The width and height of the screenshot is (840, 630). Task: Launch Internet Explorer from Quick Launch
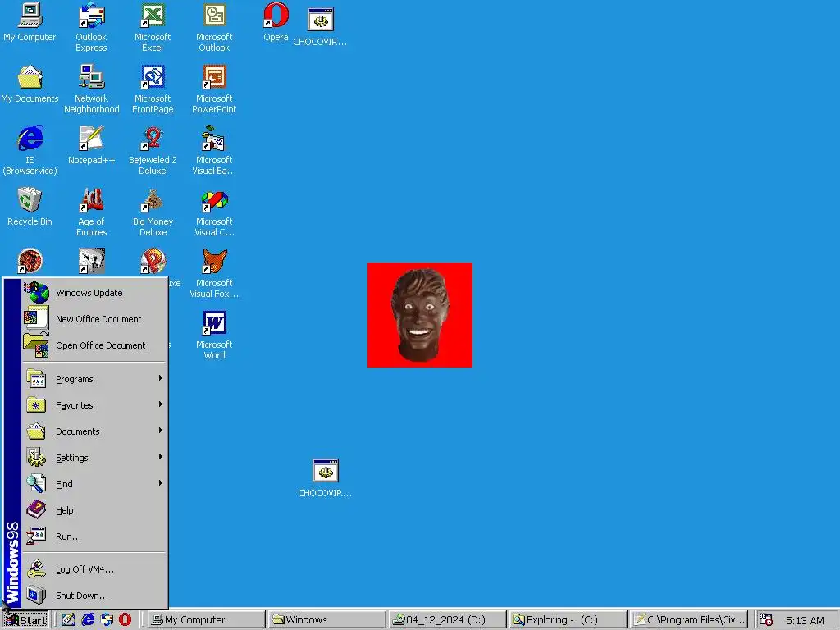coord(88,620)
